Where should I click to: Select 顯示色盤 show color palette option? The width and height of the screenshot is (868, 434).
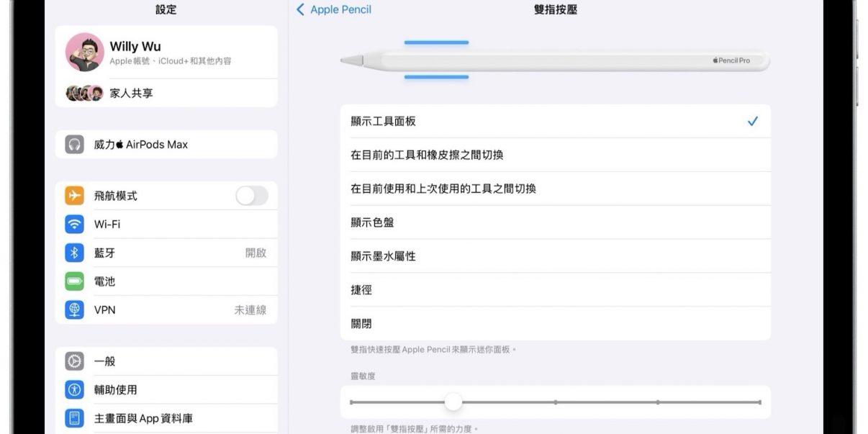click(x=554, y=223)
